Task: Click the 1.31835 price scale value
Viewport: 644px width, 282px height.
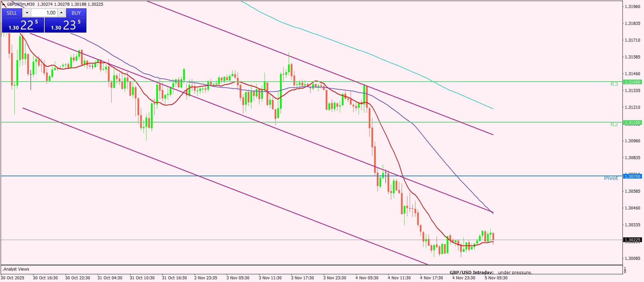Action: (x=632, y=23)
